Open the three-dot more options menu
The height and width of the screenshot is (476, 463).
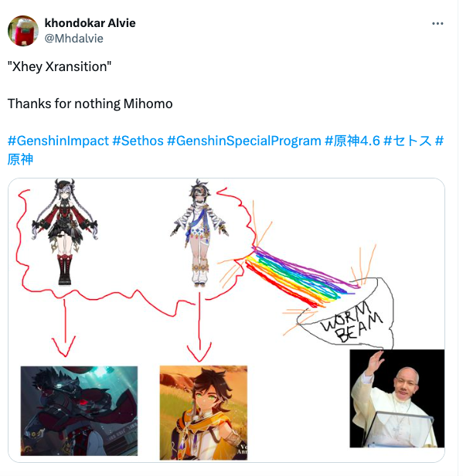437,24
